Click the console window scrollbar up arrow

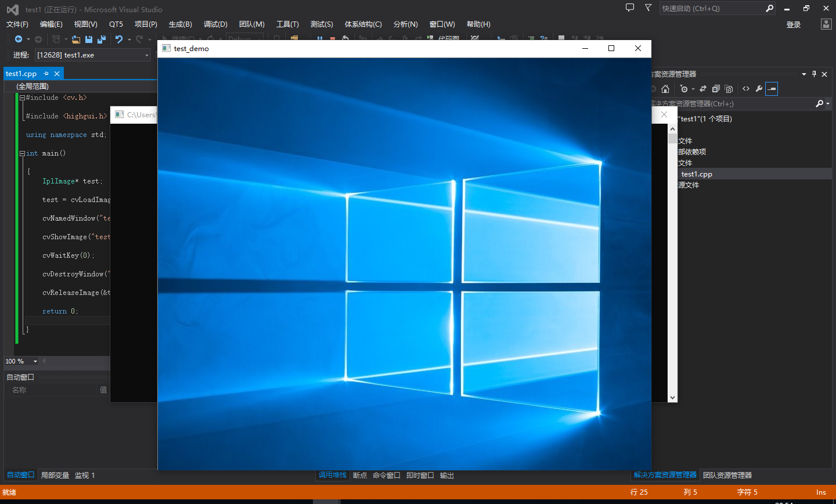click(x=672, y=128)
